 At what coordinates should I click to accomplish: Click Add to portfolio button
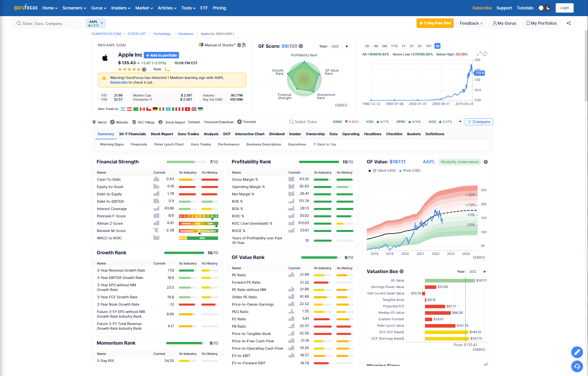[161, 55]
